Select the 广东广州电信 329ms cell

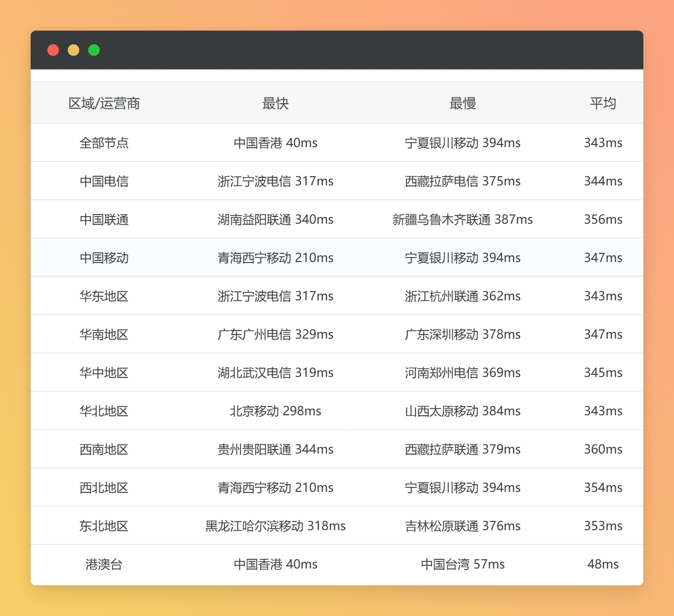tap(275, 335)
